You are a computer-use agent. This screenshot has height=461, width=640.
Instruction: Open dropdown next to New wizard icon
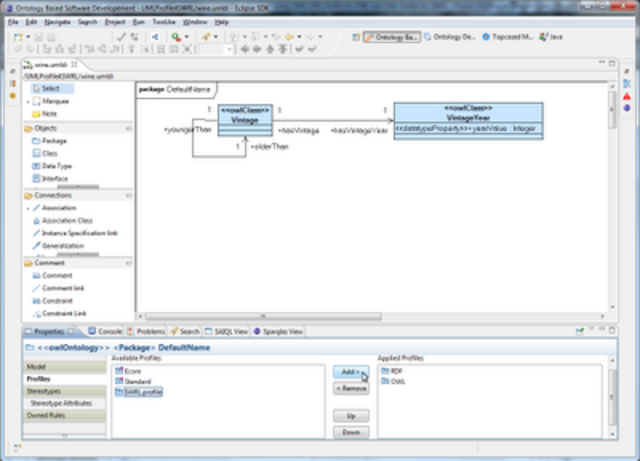click(28, 37)
